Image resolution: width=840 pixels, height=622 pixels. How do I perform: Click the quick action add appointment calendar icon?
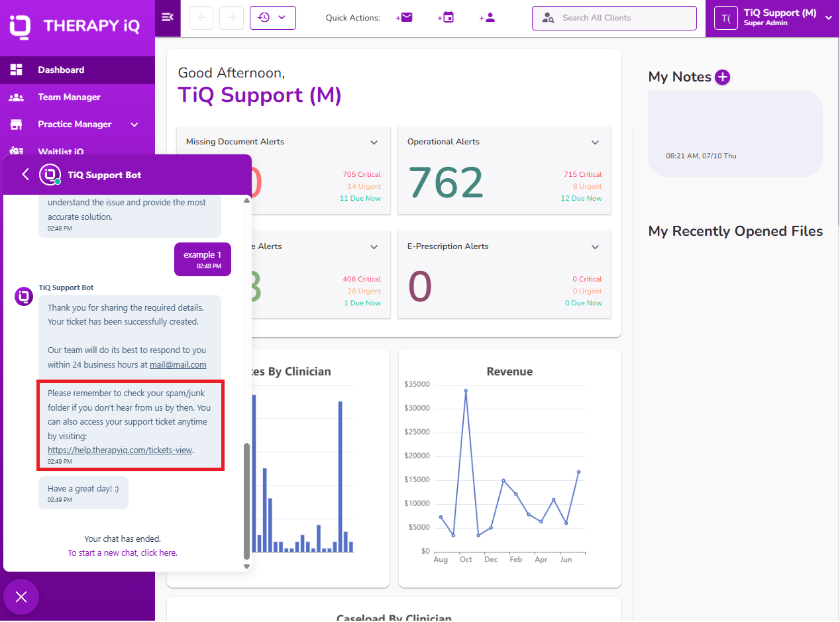pos(446,18)
